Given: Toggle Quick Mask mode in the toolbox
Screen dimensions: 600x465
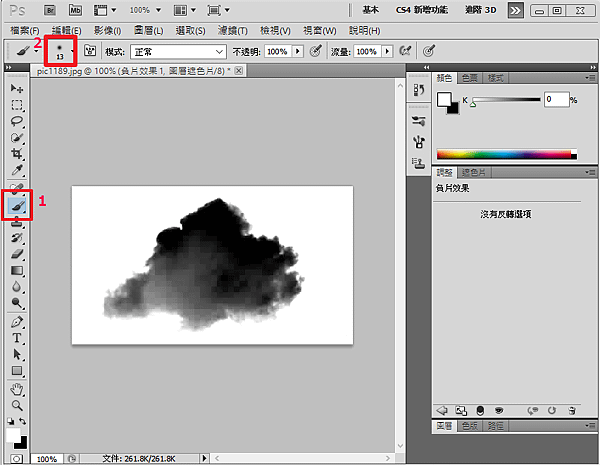Looking at the screenshot, I should pos(16,458).
